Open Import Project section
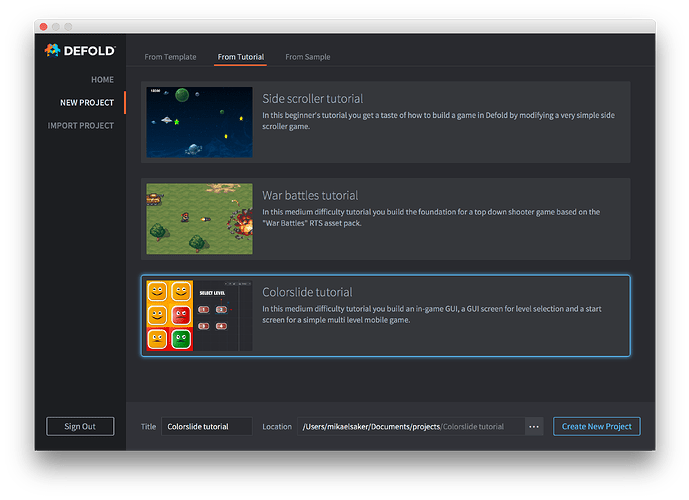 pyautogui.click(x=81, y=126)
